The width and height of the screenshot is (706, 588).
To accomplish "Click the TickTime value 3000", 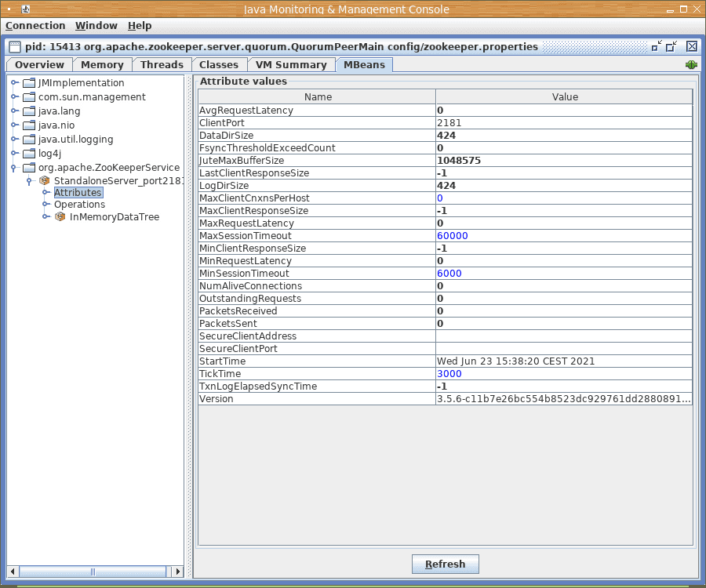I will [x=449, y=374].
